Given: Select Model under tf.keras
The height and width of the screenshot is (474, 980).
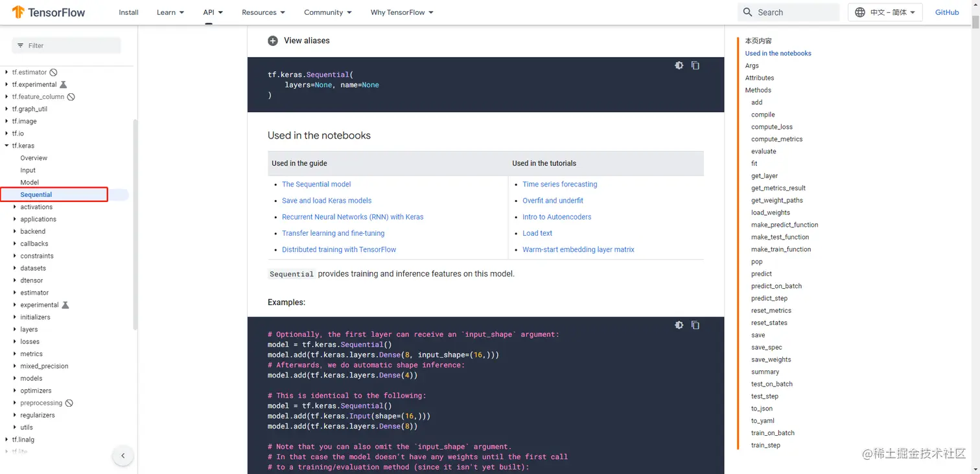Looking at the screenshot, I should click(x=29, y=183).
